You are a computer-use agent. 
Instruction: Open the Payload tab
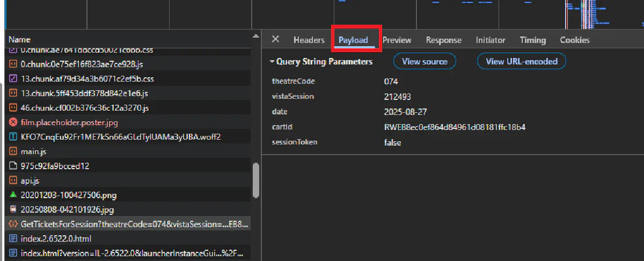click(x=353, y=40)
